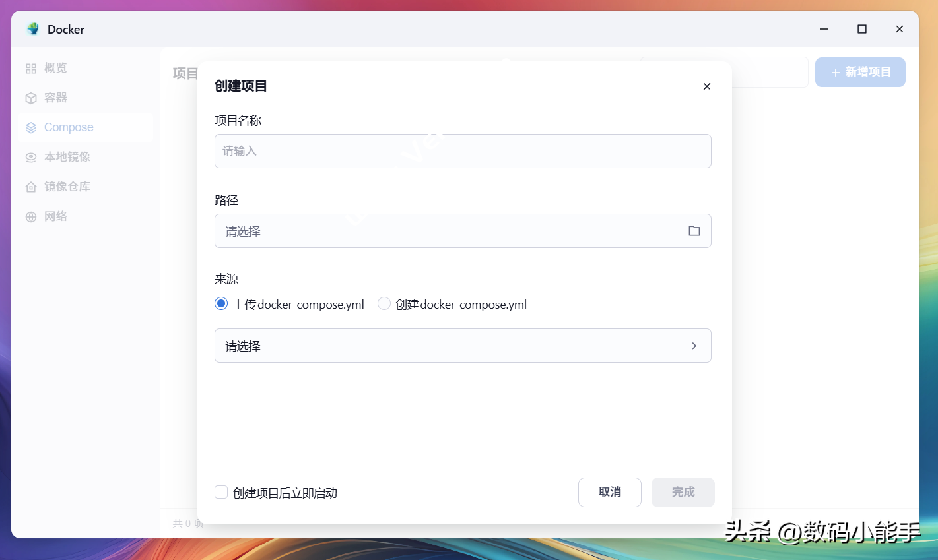Click the 新增项目 button

point(860,72)
